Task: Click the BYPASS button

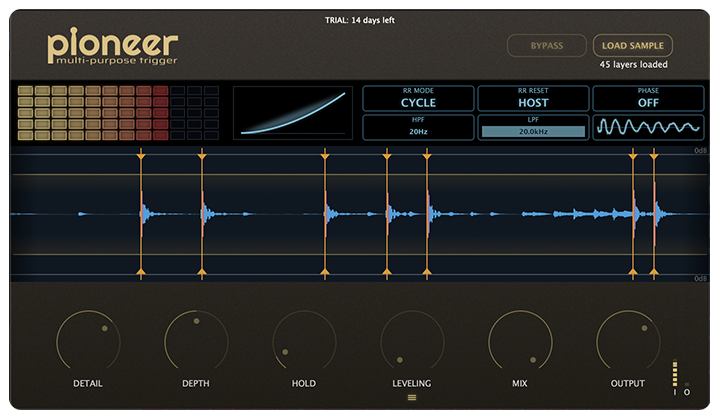Action: [547, 46]
